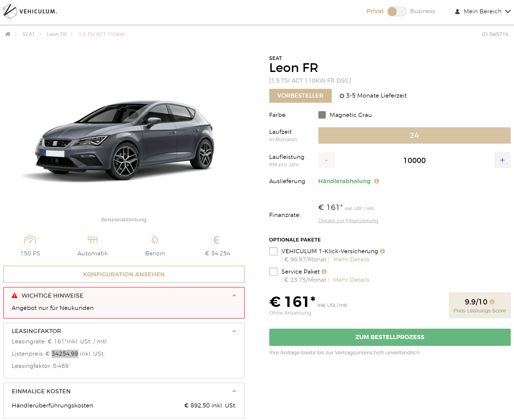514x420 pixels.
Task: Click the Vehiculum logo
Action: pyautogui.click(x=30, y=11)
